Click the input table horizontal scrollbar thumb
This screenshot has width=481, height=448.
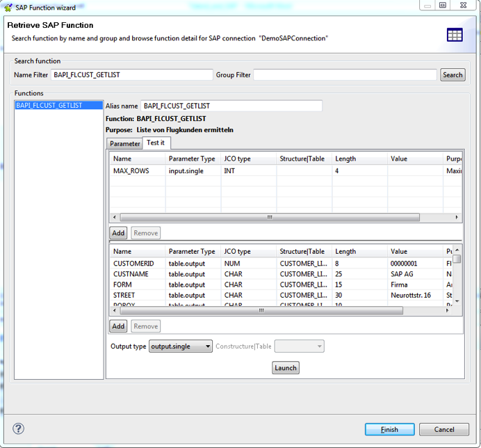(x=270, y=218)
